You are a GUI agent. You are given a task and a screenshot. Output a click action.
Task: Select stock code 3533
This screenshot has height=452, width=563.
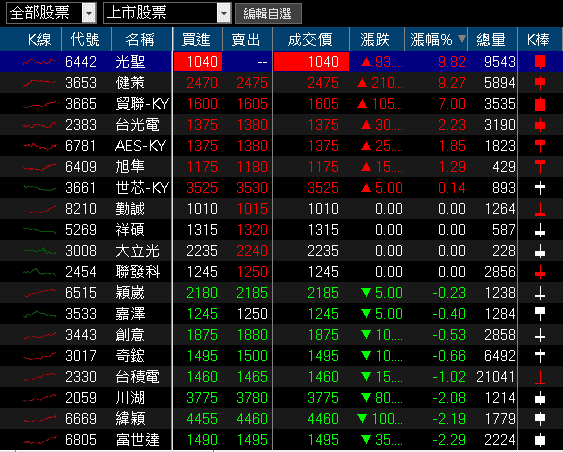point(81,314)
